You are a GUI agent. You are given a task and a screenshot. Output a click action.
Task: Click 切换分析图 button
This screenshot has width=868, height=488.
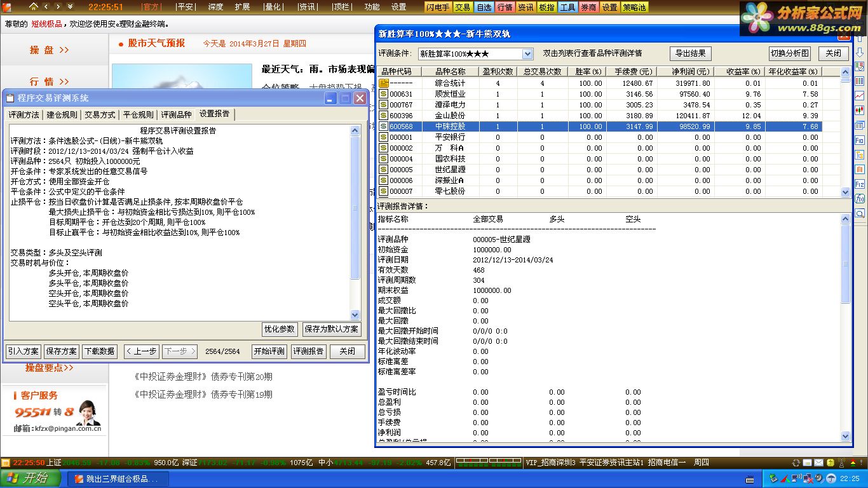pos(790,53)
